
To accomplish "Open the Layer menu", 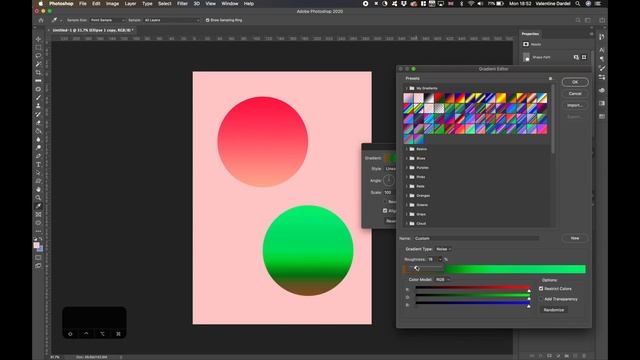I will [130, 4].
